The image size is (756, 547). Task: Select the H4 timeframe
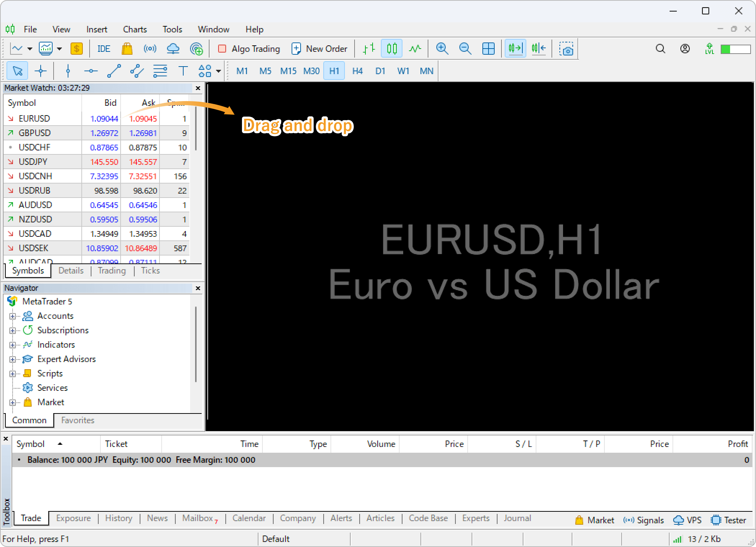tap(357, 71)
